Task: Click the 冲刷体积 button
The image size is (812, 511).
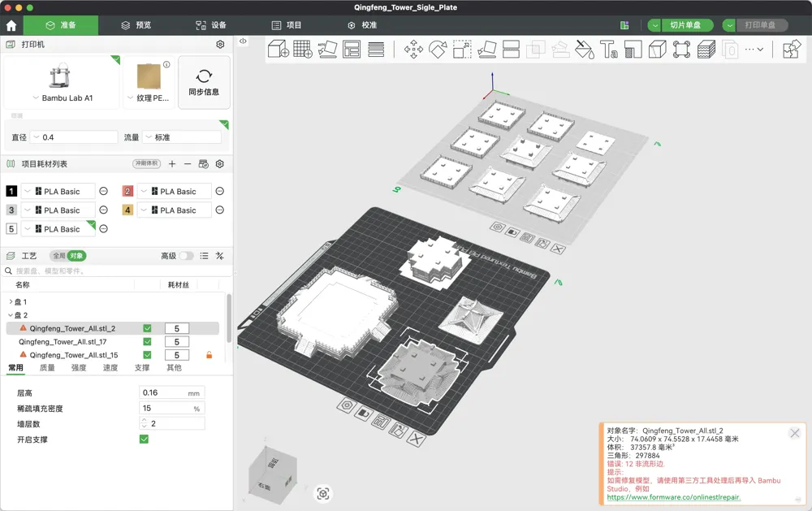Action: 146,163
